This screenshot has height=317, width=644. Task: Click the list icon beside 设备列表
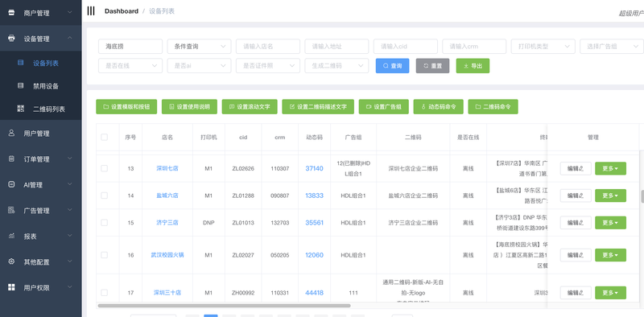point(21,63)
